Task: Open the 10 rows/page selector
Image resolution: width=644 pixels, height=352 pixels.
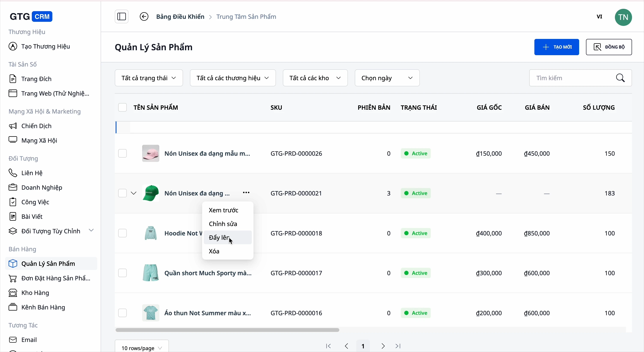Action: click(x=142, y=348)
